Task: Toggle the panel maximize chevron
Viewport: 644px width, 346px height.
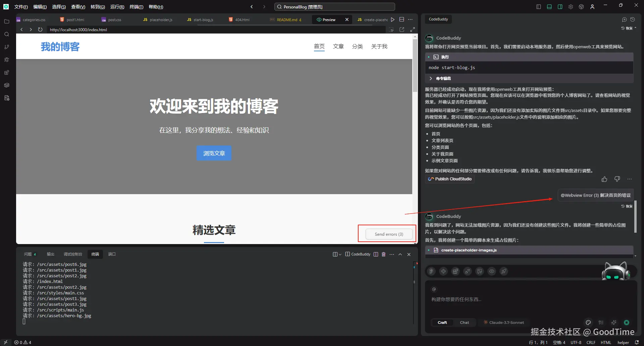Action: 400,254
